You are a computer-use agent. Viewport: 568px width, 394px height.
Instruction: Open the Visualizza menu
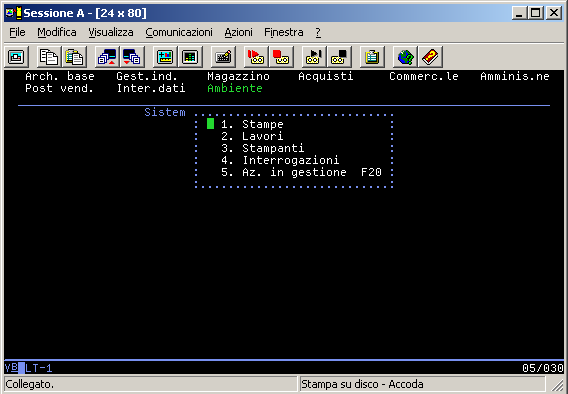coord(111,32)
